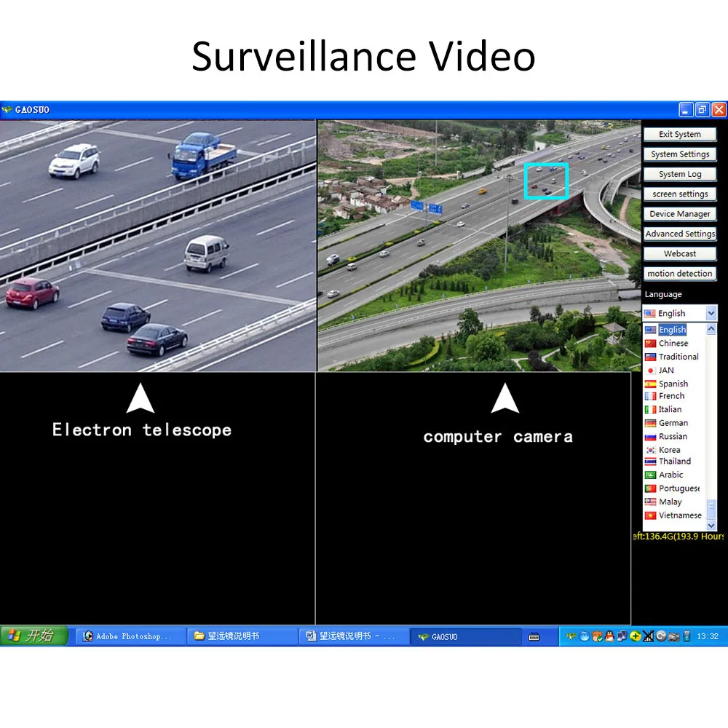Open motion detection settings

[680, 274]
